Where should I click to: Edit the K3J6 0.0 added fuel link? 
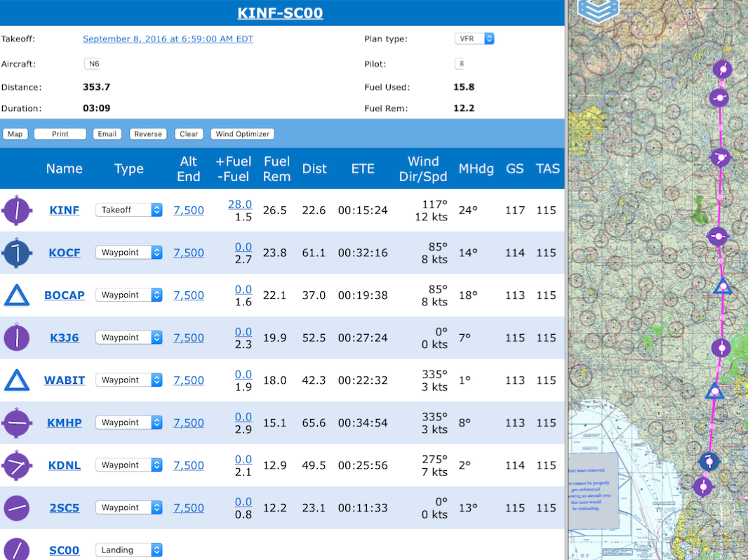(x=243, y=331)
